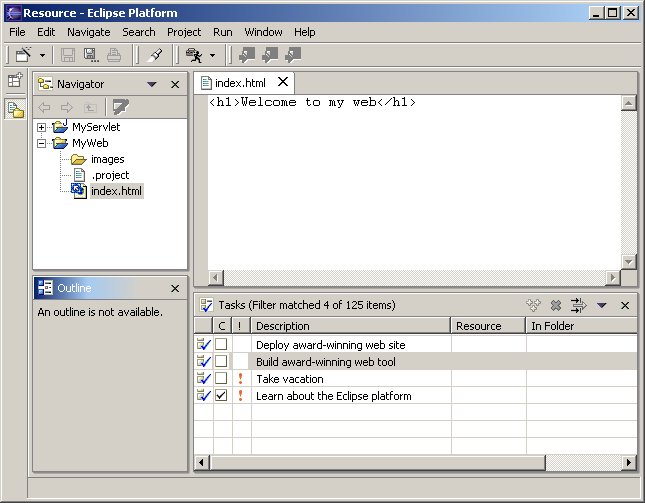Select index.html in the Navigator tree
The image size is (645, 503).
116,191
